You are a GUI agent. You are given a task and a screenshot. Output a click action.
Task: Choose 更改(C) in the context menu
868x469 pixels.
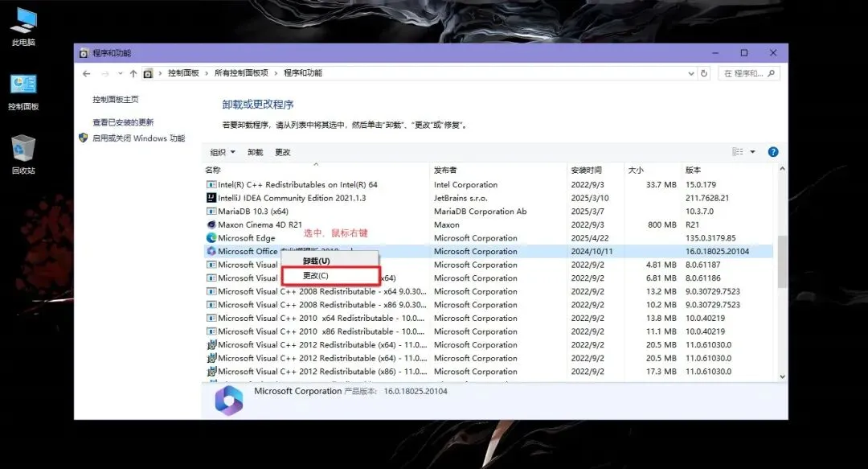330,275
